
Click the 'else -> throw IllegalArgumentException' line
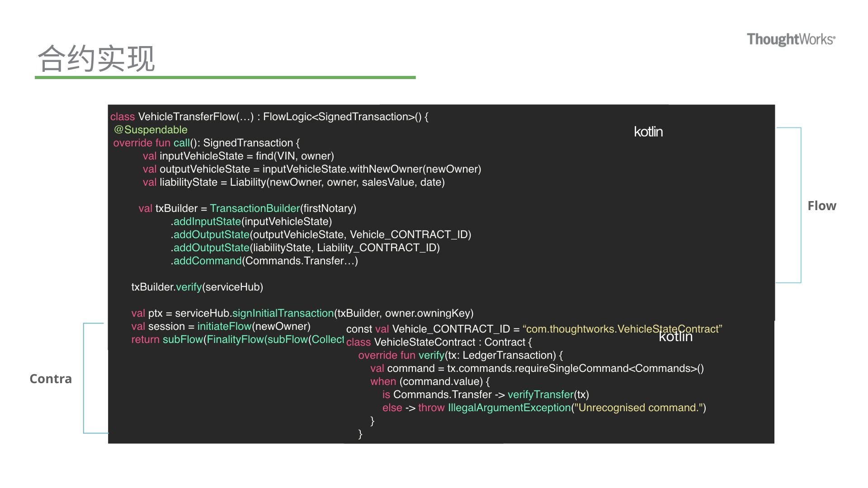(544, 408)
